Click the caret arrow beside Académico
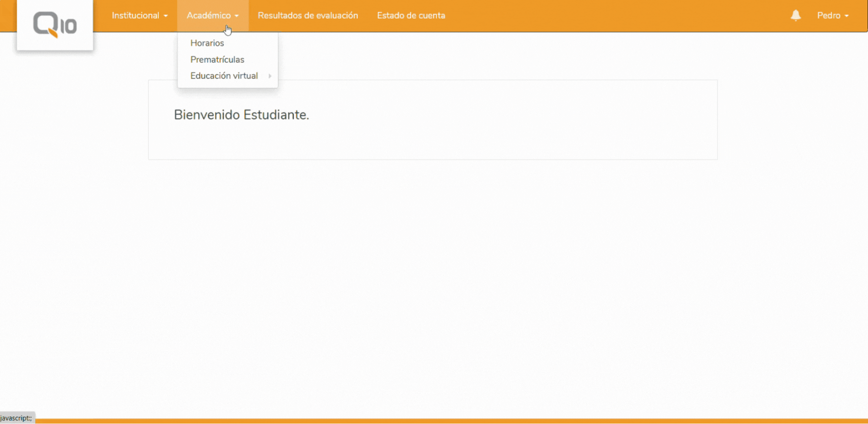This screenshot has height=424, width=868. coord(236,16)
